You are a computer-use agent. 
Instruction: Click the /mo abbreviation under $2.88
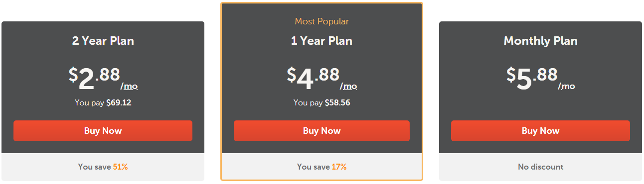(129, 87)
